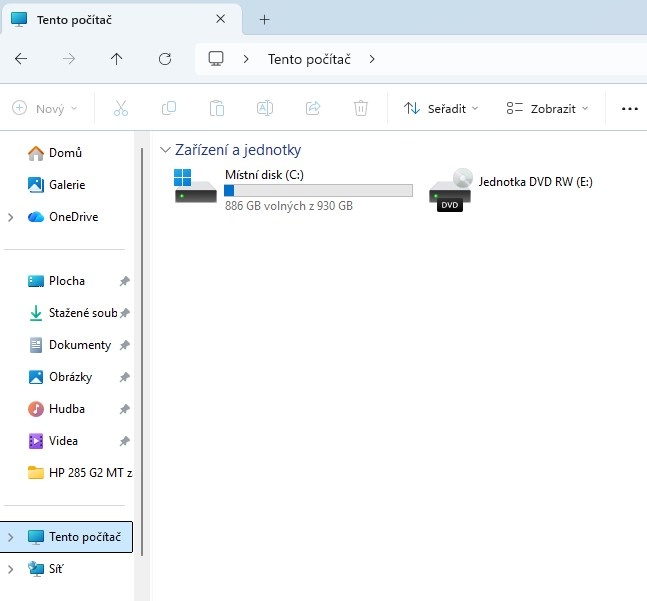Expand the Síť tree node arrow

coord(11,569)
